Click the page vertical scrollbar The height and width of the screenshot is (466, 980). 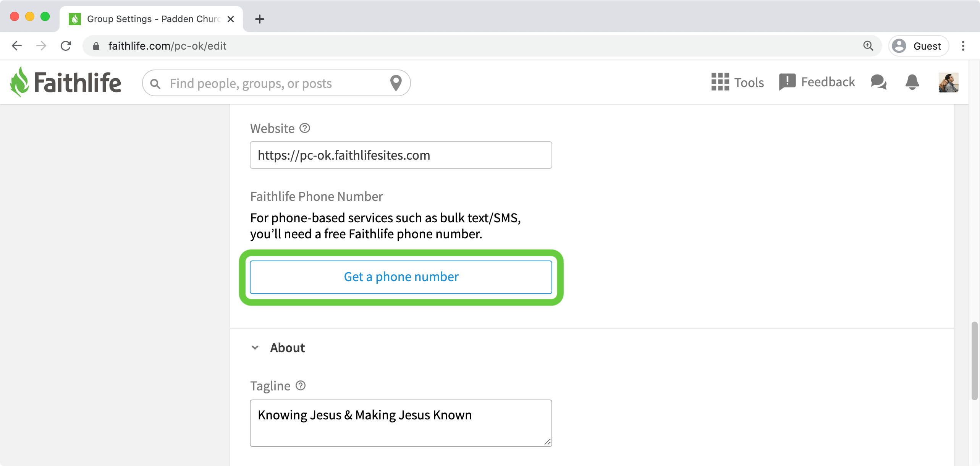click(975, 361)
